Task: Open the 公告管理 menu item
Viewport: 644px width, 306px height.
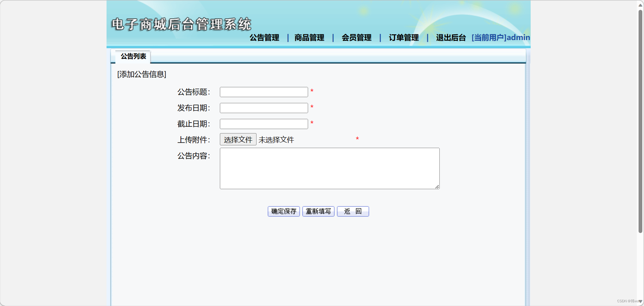Action: [264, 38]
